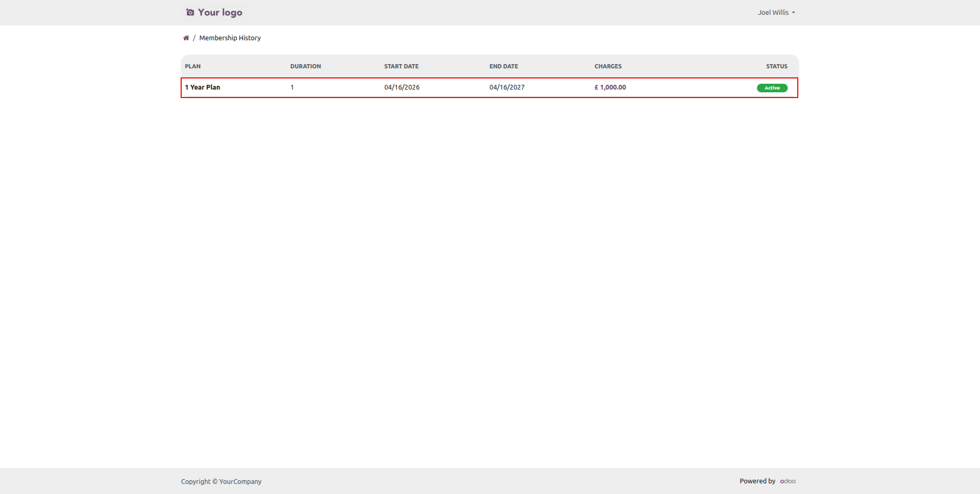Click the Powered by text in footer
The width and height of the screenshot is (980, 494).
tap(758, 481)
